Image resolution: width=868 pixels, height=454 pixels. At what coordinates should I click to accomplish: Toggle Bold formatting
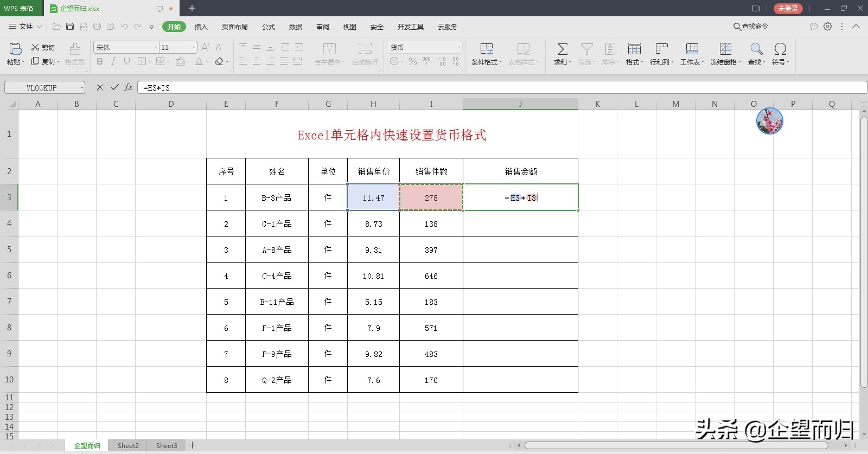[x=100, y=62]
